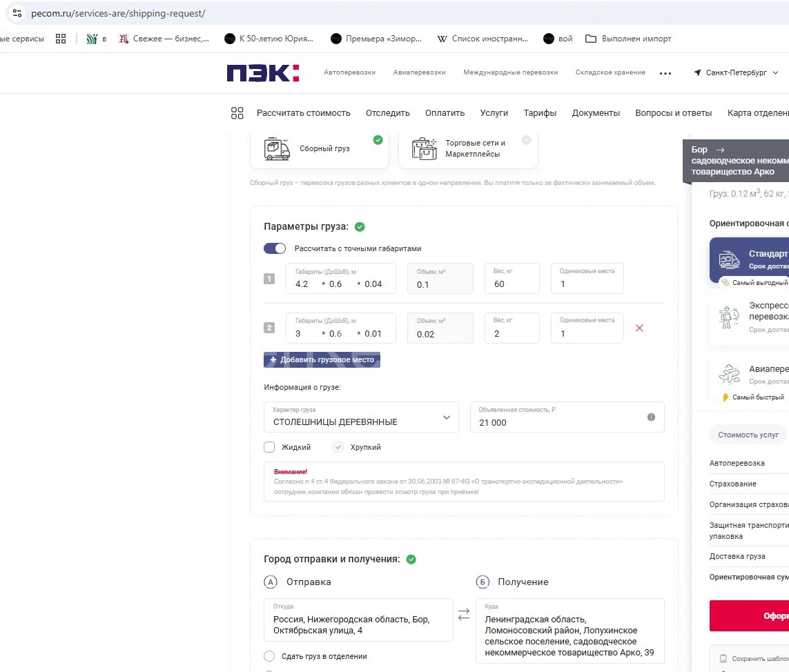789x672 pixels.
Task: Select the Сборный груз card
Action: [320, 148]
